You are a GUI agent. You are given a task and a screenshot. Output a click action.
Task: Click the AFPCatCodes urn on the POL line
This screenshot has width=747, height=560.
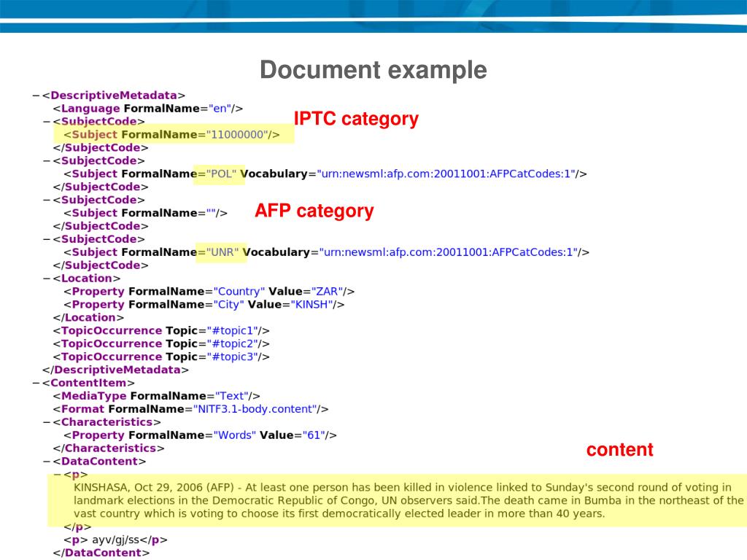tap(446, 174)
